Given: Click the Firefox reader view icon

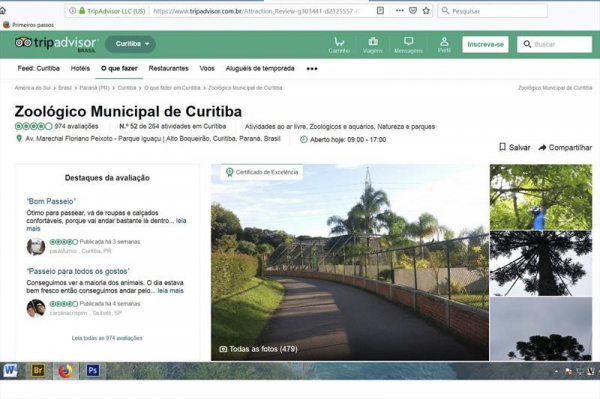Looking at the screenshot, I should point(380,11).
